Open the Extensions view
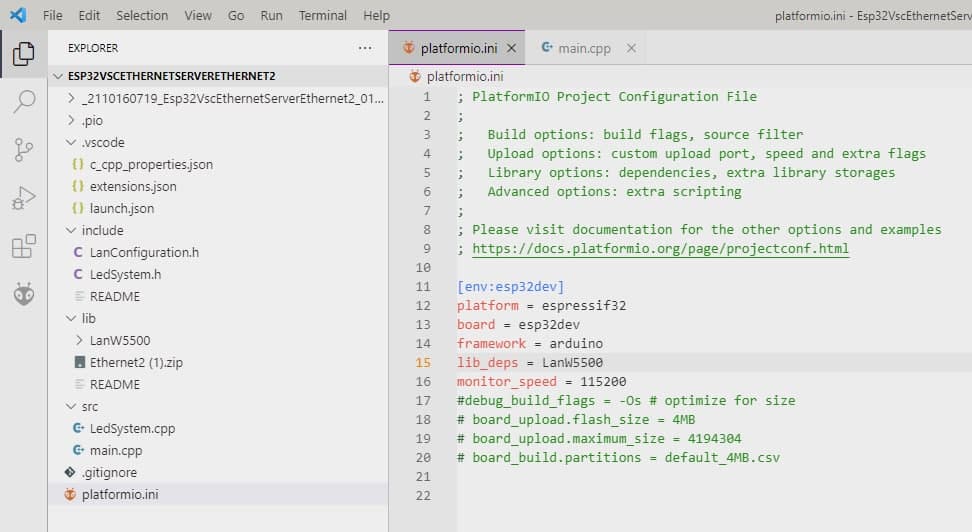This screenshot has width=972, height=532. pos(24,246)
